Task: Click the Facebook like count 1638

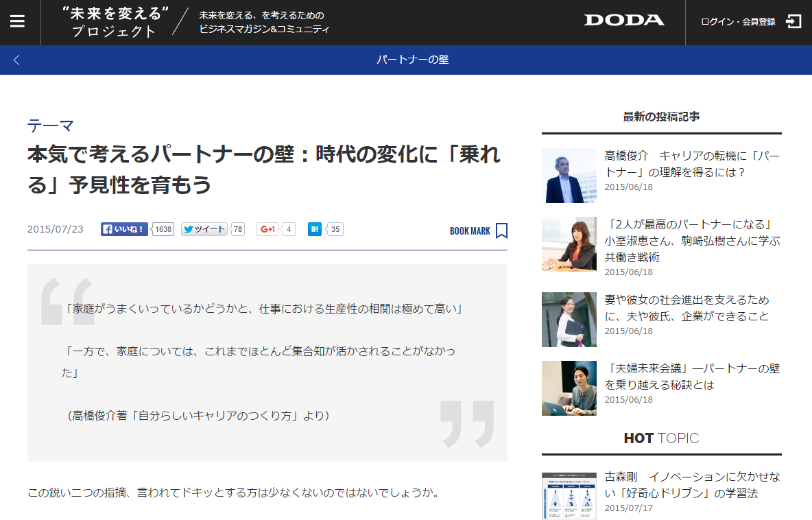Action: click(163, 229)
